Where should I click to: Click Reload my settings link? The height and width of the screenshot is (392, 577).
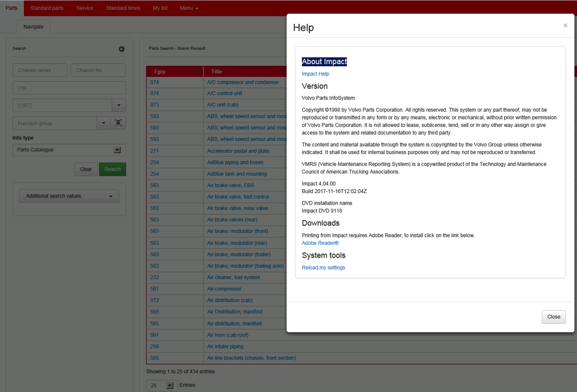point(324,268)
